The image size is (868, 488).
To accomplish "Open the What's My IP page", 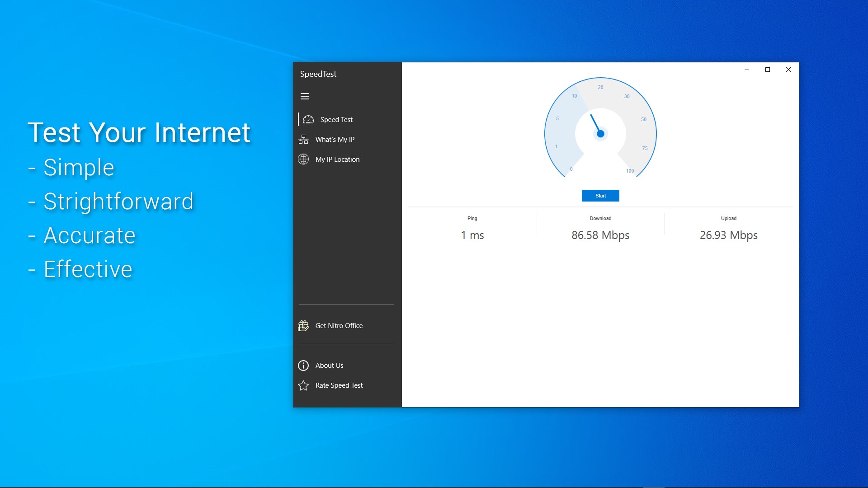I will tap(335, 140).
